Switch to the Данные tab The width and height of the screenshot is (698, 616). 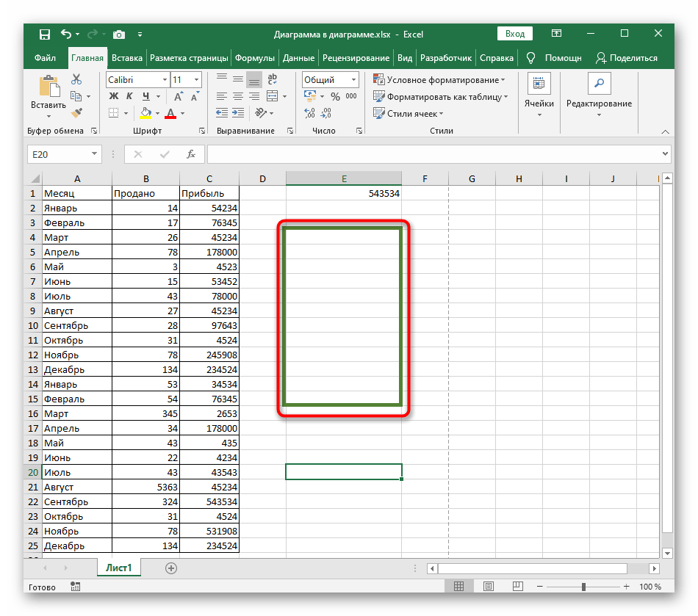(298, 58)
